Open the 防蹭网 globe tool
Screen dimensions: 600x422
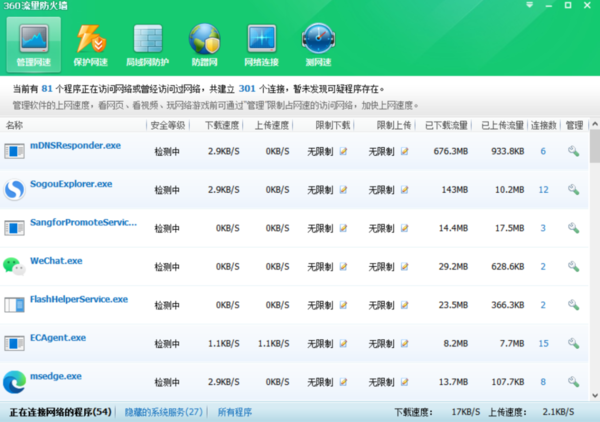(206, 45)
